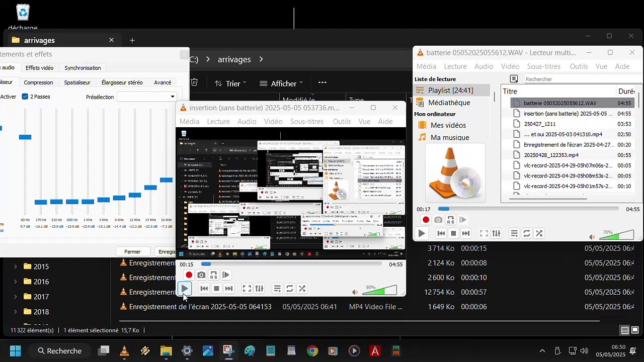Open the Outils menu in insertion VLC window

(342, 121)
